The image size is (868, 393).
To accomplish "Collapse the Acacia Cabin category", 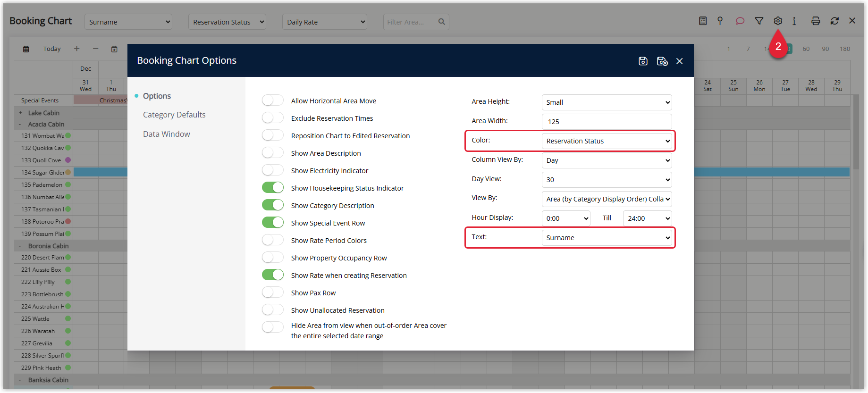I will coord(20,124).
